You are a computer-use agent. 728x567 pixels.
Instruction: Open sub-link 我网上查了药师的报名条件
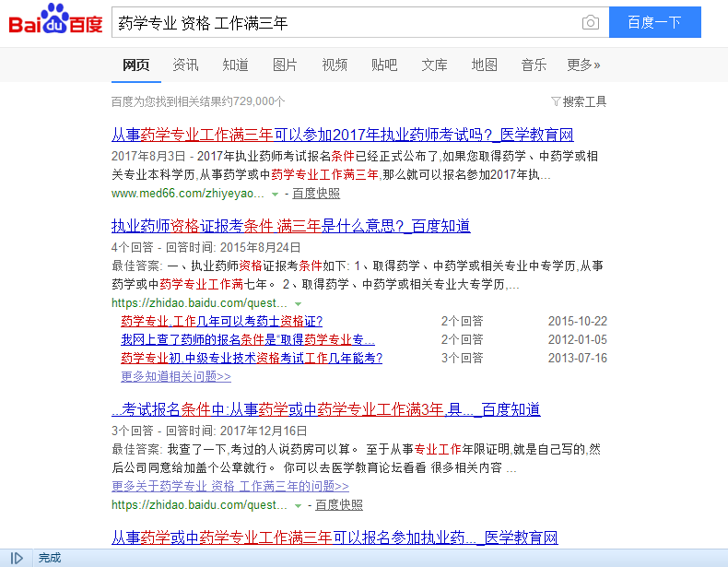point(248,339)
